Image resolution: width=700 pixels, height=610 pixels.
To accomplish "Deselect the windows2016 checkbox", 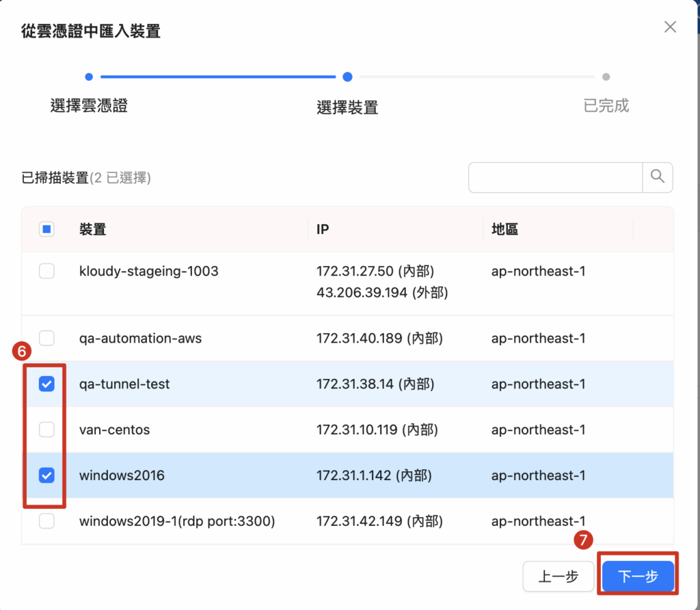I will click(x=46, y=475).
